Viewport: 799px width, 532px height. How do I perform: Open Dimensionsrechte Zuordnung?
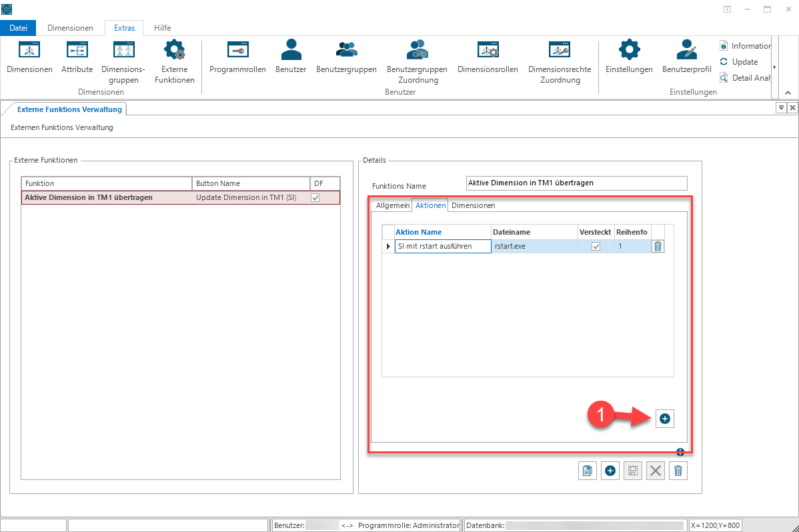560,61
